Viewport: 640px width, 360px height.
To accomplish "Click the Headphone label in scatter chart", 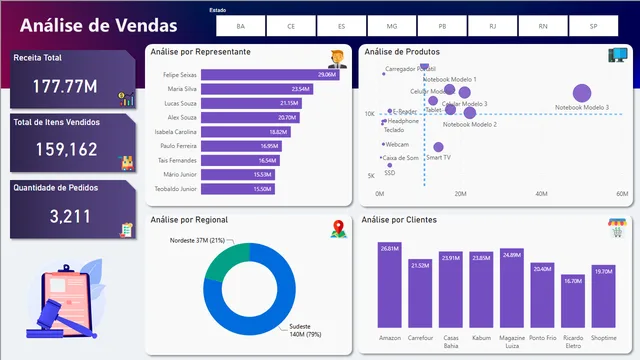I will pyautogui.click(x=403, y=121).
